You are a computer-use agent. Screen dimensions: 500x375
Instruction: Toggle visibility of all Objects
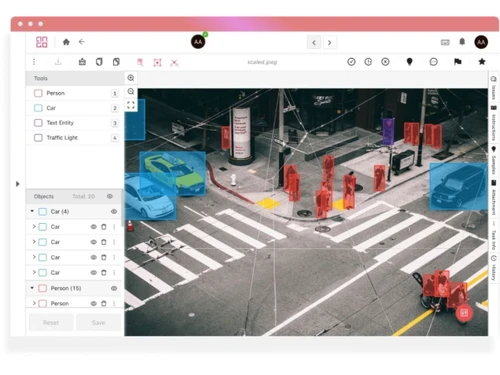click(110, 196)
